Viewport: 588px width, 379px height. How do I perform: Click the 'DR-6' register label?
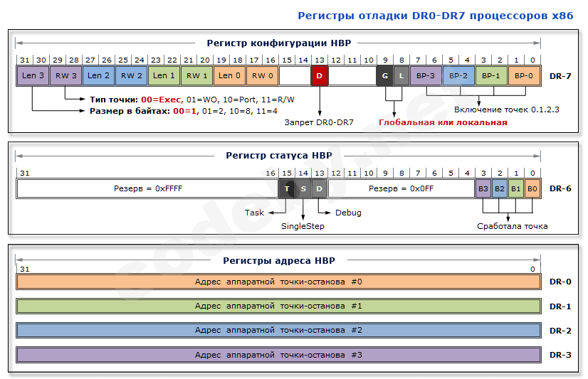pos(560,188)
